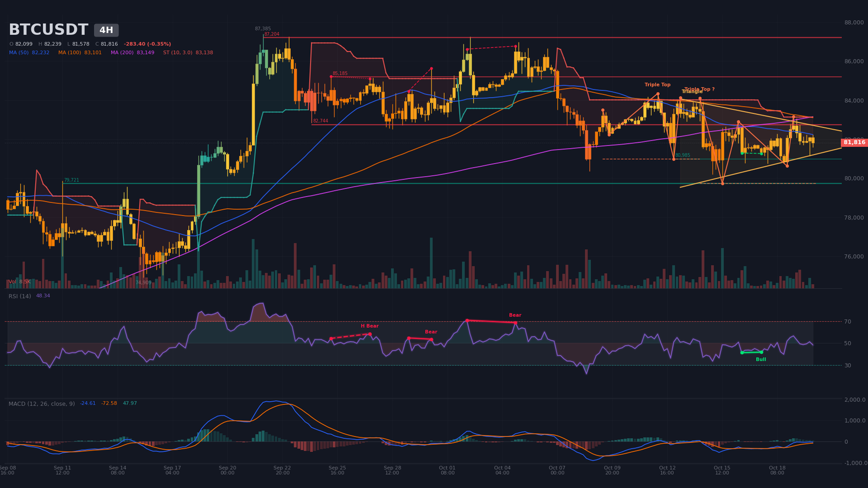The image size is (868, 488).
Task: Click the Vol 8.5K volume label
Action: coord(20,282)
